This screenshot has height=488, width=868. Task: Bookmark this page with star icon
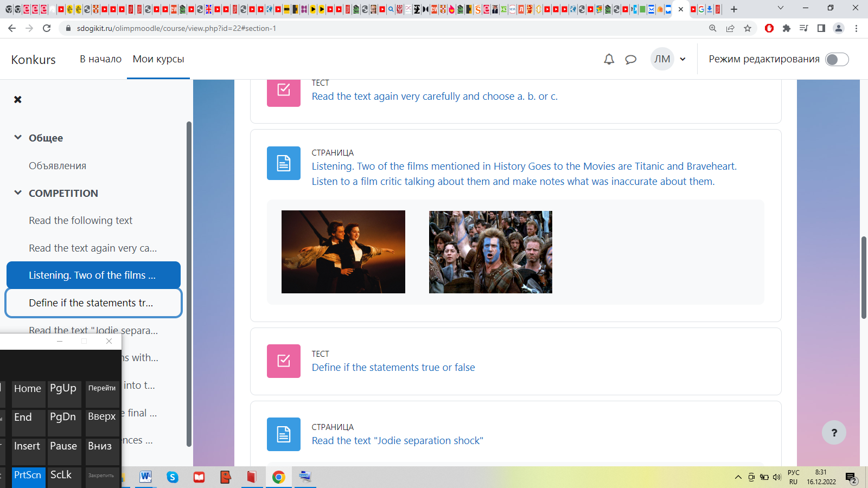click(748, 28)
